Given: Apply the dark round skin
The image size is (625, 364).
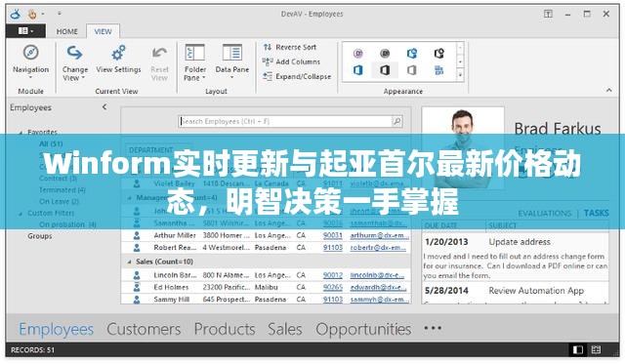Looking at the screenshot, I should coord(385,53).
